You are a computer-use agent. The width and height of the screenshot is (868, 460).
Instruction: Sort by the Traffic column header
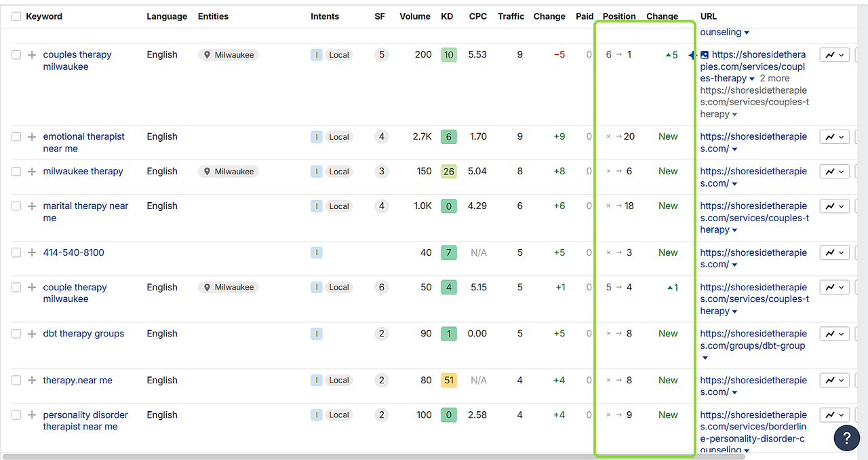tap(511, 16)
